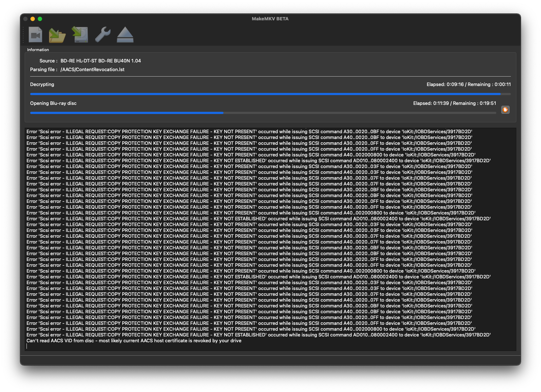Click the 'Information' group heading

pos(38,50)
